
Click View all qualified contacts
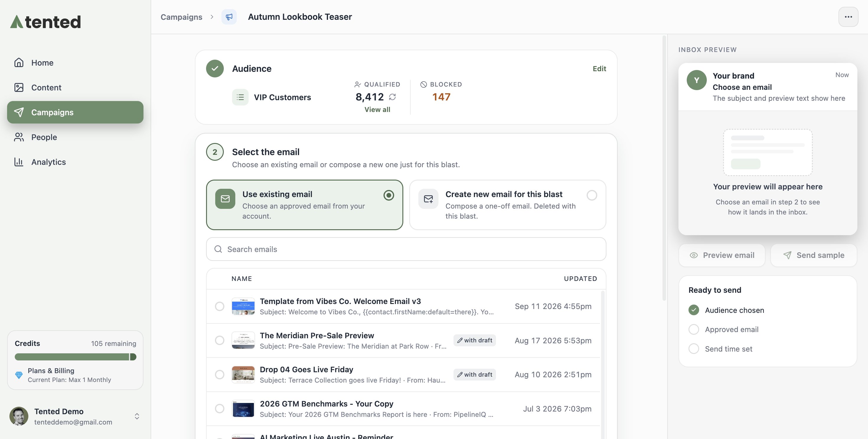(x=377, y=110)
